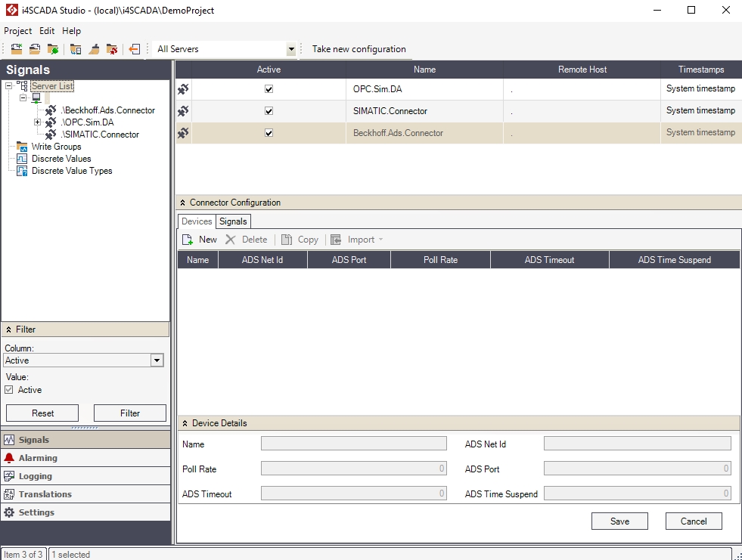Open the Settings section with the gear icon
This screenshot has width=742, height=560.
tap(10, 512)
